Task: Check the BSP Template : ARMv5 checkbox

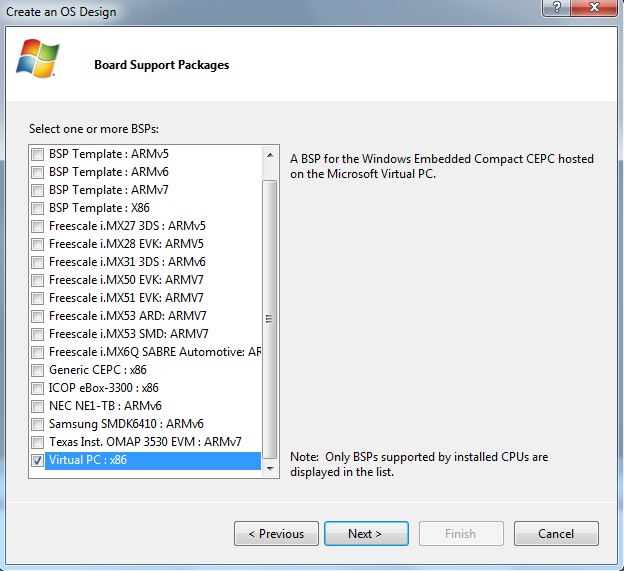Action: tap(37, 154)
